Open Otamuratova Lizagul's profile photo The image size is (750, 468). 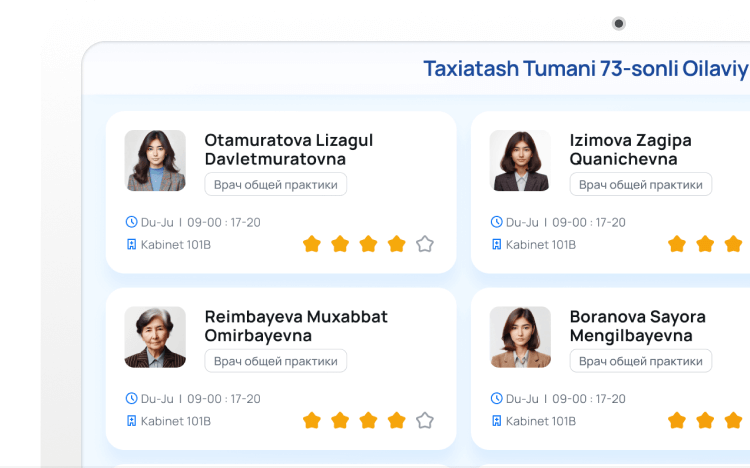tap(155, 160)
